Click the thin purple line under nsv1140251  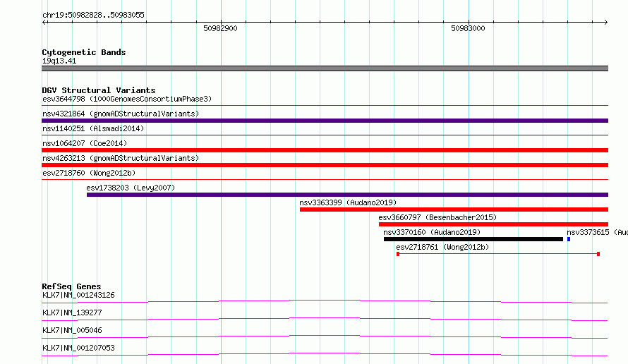tap(325, 135)
